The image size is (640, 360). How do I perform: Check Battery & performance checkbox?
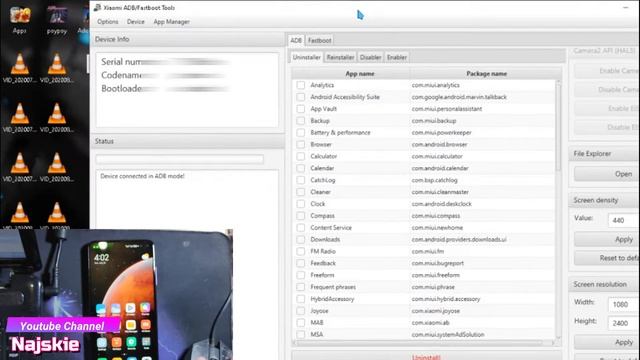(301, 132)
